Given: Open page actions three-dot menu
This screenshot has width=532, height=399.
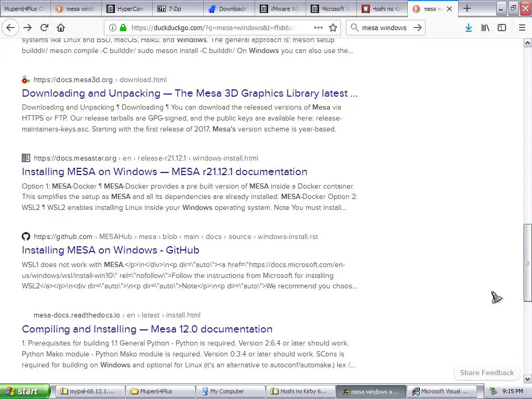Looking at the screenshot, I should [318, 28].
